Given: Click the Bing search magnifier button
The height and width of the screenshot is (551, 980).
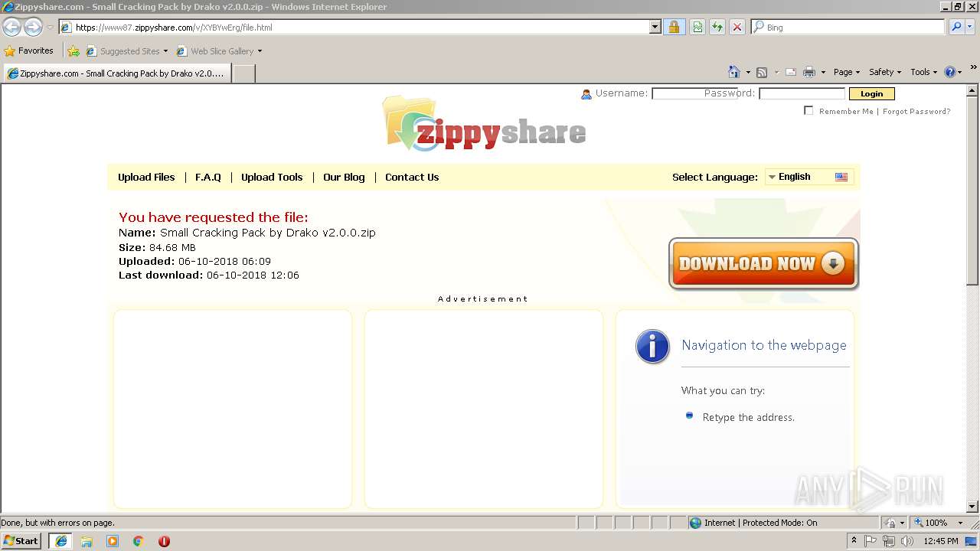Looking at the screenshot, I should click(956, 27).
